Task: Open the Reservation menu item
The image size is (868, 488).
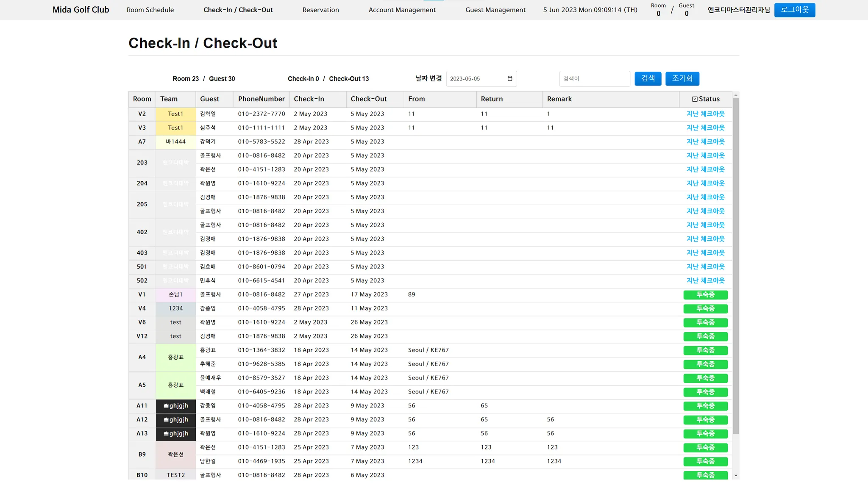Action: pyautogui.click(x=320, y=10)
